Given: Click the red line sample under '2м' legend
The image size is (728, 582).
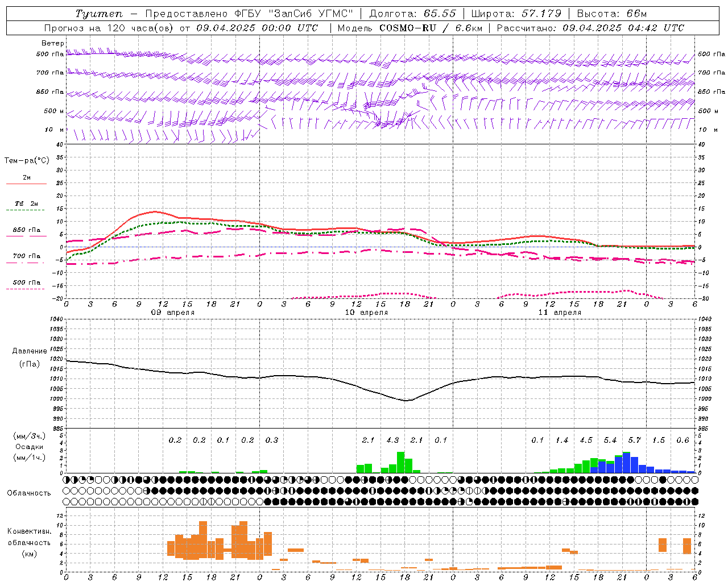Looking at the screenshot, I should click(x=26, y=184).
